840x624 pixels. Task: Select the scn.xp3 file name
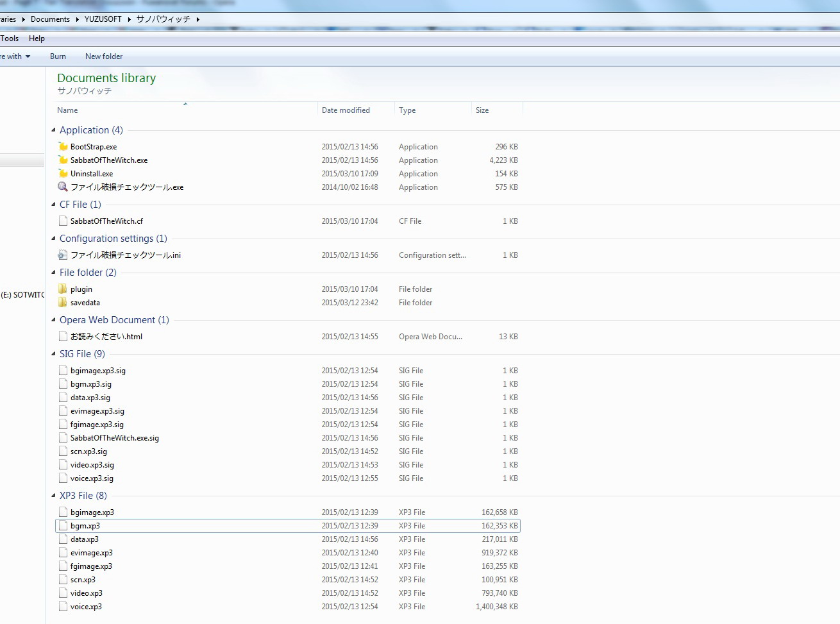tap(83, 580)
